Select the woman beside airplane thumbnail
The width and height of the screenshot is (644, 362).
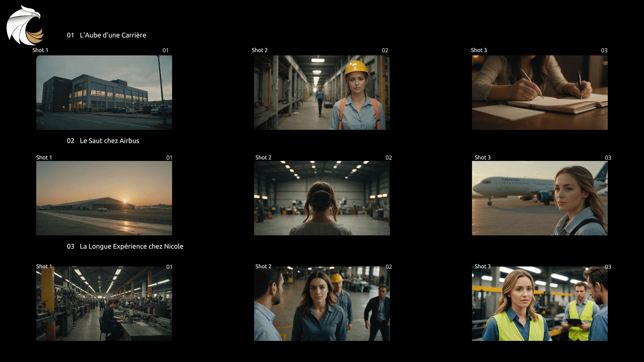pyautogui.click(x=540, y=198)
